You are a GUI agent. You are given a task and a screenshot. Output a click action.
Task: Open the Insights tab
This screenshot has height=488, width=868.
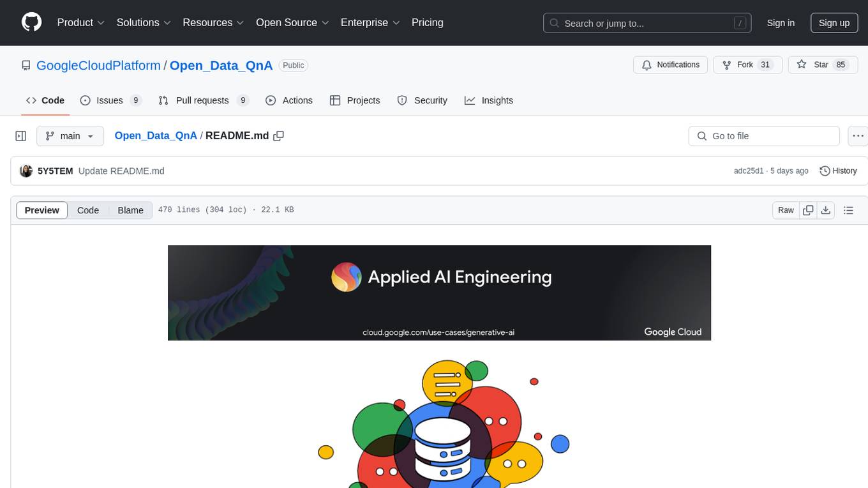[x=488, y=100]
